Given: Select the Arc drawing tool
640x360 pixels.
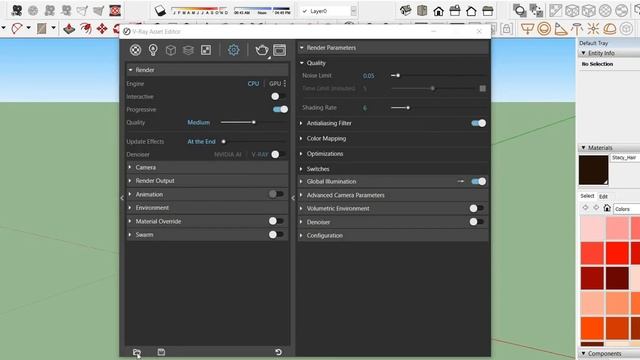Looking at the screenshot, I should tap(17, 28).
